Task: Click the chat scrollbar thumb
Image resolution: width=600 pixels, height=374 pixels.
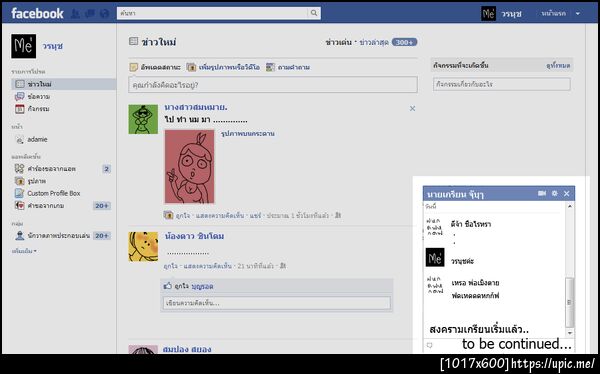Action: tap(570, 302)
